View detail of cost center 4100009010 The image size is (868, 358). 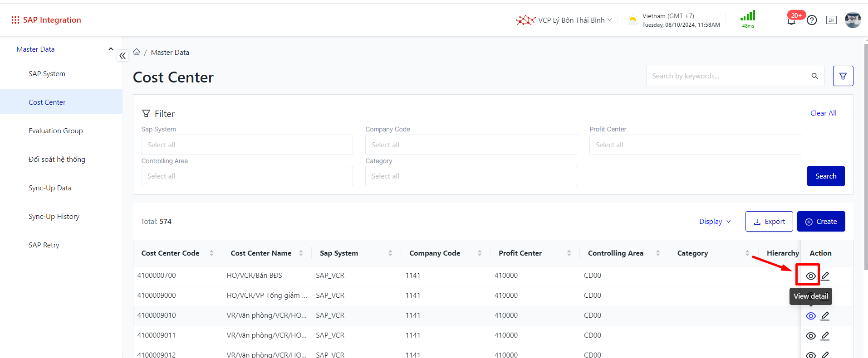coord(810,316)
